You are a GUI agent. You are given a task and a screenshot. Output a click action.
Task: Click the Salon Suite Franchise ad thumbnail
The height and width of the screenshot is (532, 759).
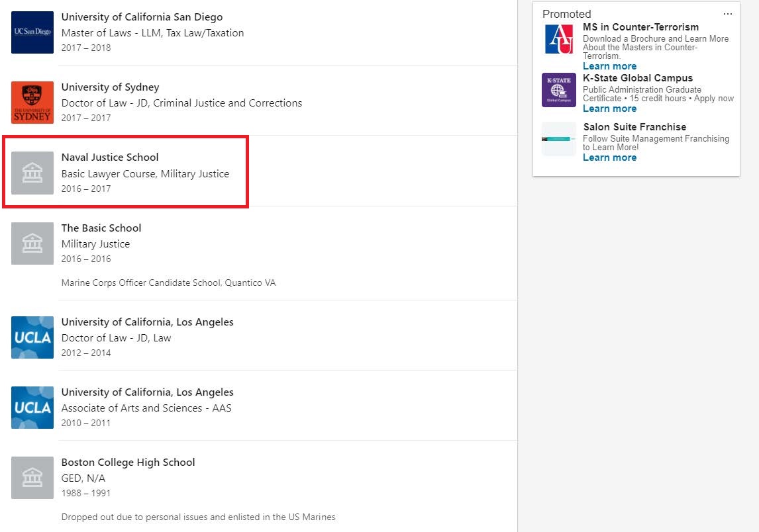pos(559,139)
